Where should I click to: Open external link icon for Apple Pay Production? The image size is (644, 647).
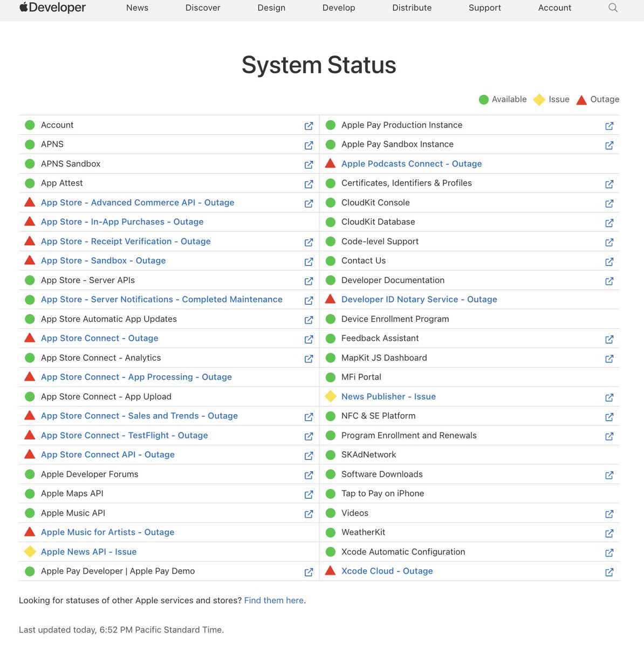(609, 126)
